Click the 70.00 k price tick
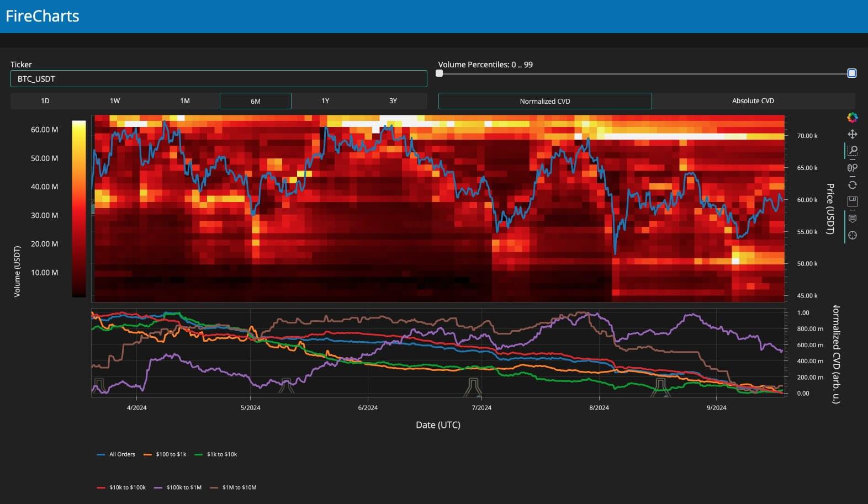Screen dimensions: 868x504 coord(807,136)
